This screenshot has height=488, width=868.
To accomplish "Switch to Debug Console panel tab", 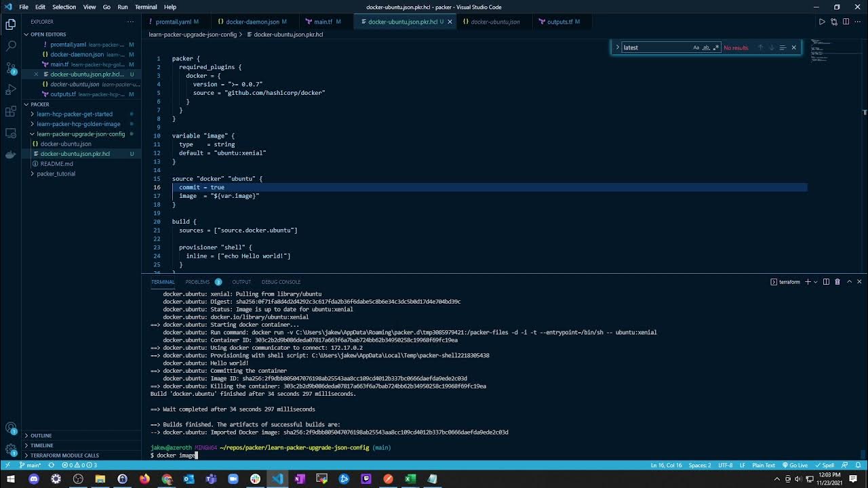I will (x=281, y=282).
